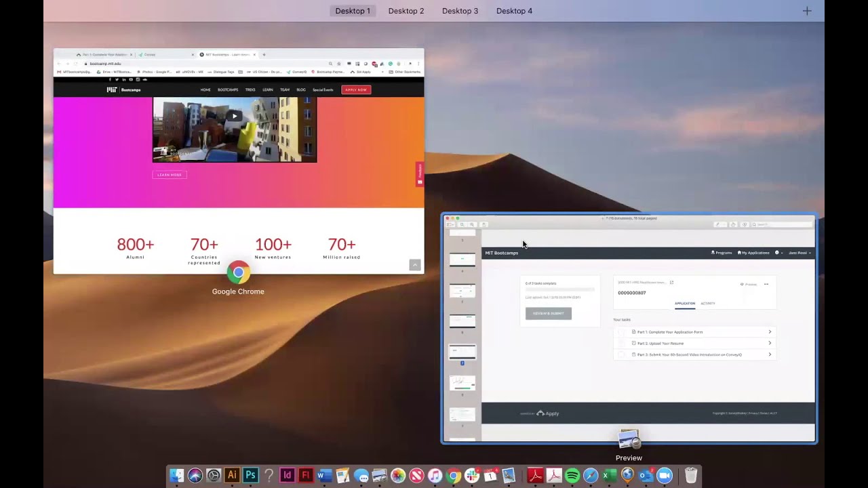This screenshot has height=488, width=868.
Task: Click HOME in the MIT site navigation
Action: tap(205, 89)
